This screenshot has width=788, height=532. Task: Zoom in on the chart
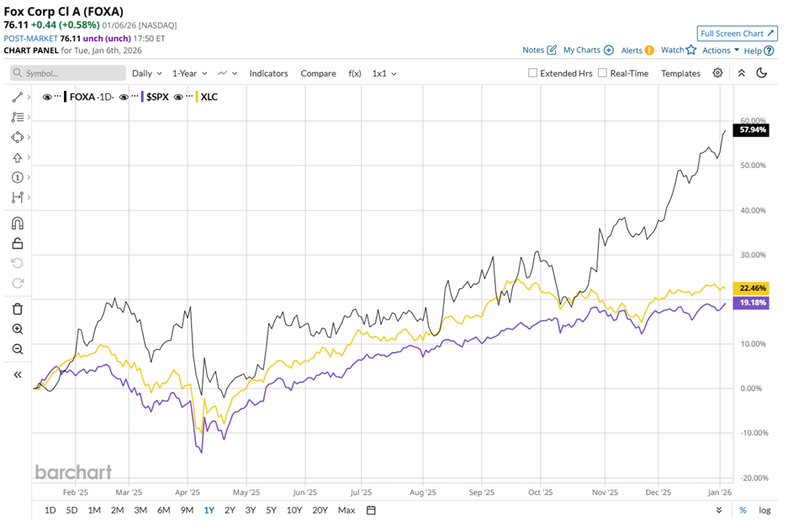(18, 329)
